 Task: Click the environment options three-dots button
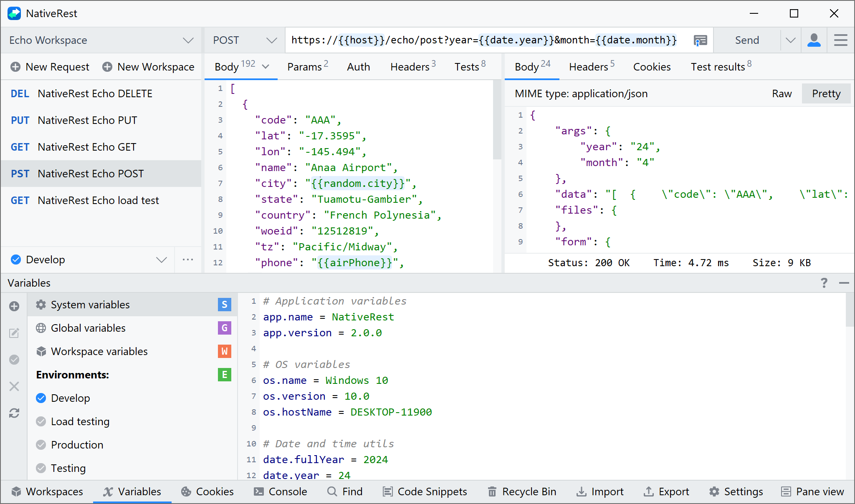pos(188,260)
